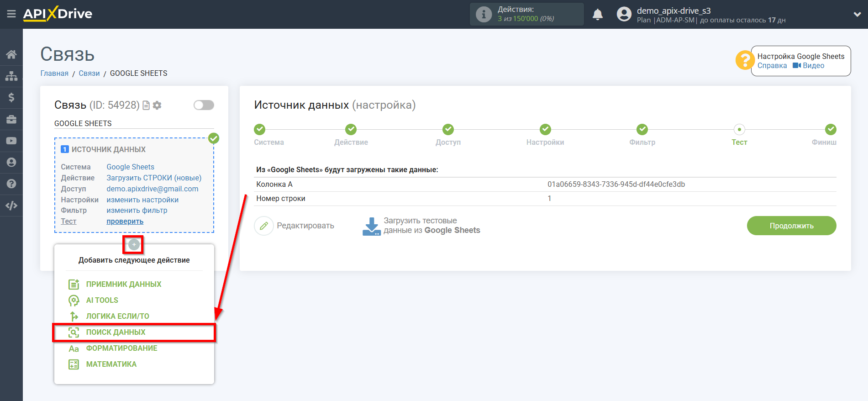868x401 pixels.
Task: Open the connections sitemap sidebar icon
Action: [11, 76]
